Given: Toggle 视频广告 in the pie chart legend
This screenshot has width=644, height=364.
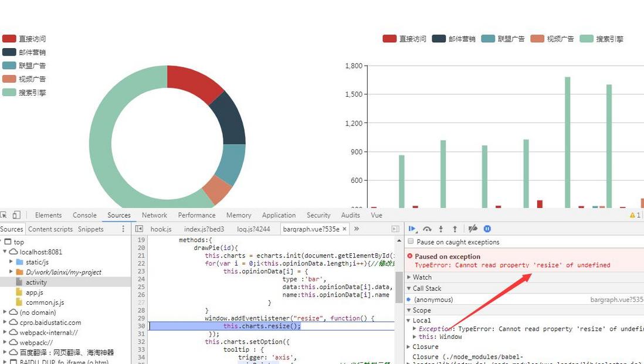Looking at the screenshot, I should click(x=24, y=79).
